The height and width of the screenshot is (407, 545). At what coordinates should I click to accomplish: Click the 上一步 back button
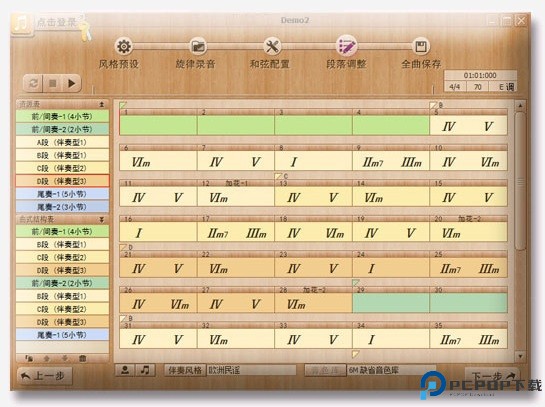click(44, 376)
